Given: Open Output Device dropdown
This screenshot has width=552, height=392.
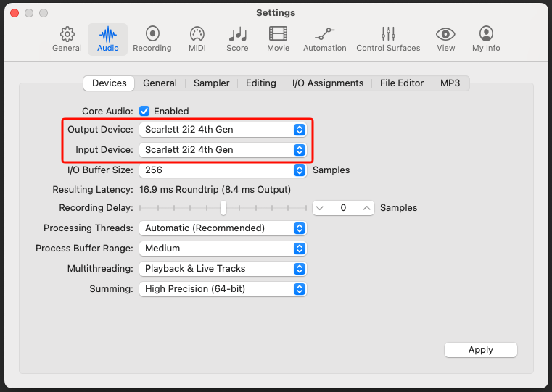Looking at the screenshot, I should pos(223,130).
